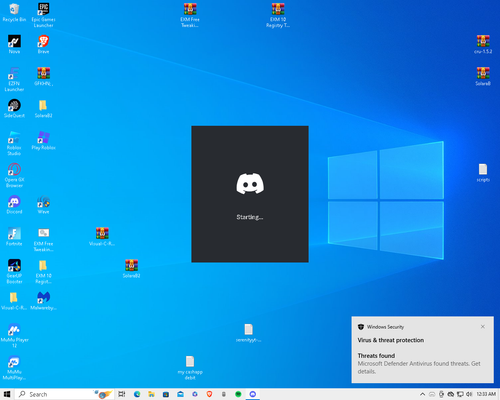Screen dimensions: 500x400
Task: Open the volume control in system tray
Action: pos(469,394)
